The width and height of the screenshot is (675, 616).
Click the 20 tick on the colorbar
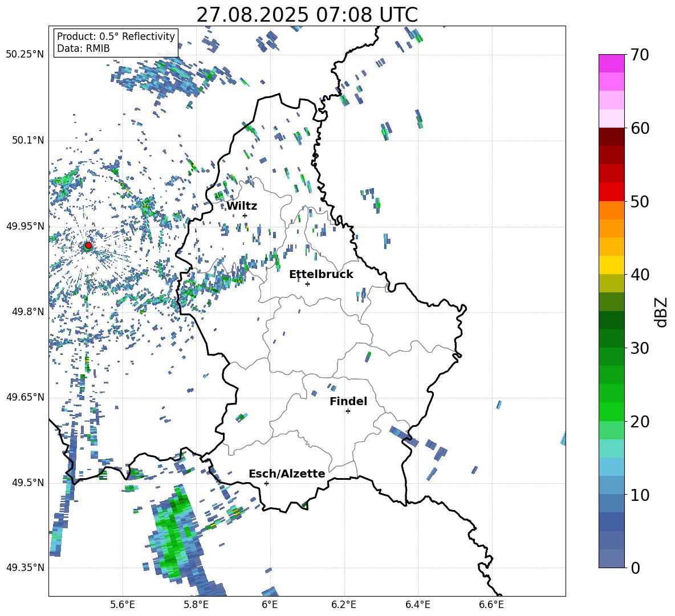coord(640,422)
